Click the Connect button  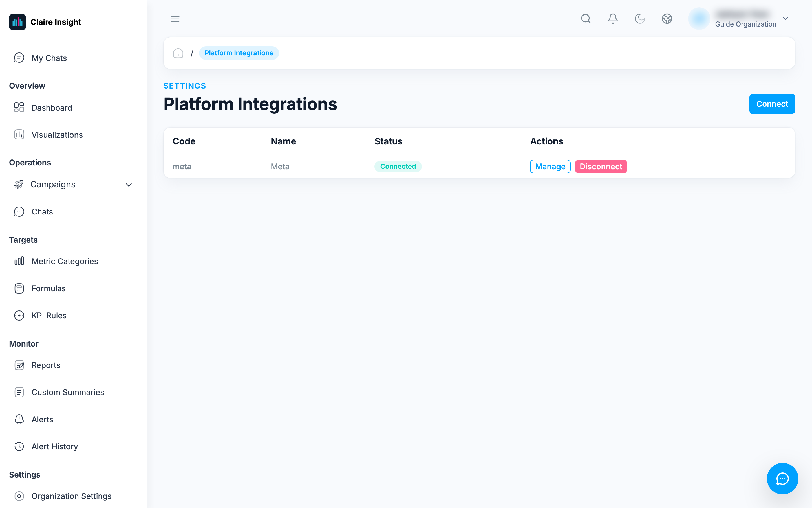pyautogui.click(x=772, y=104)
